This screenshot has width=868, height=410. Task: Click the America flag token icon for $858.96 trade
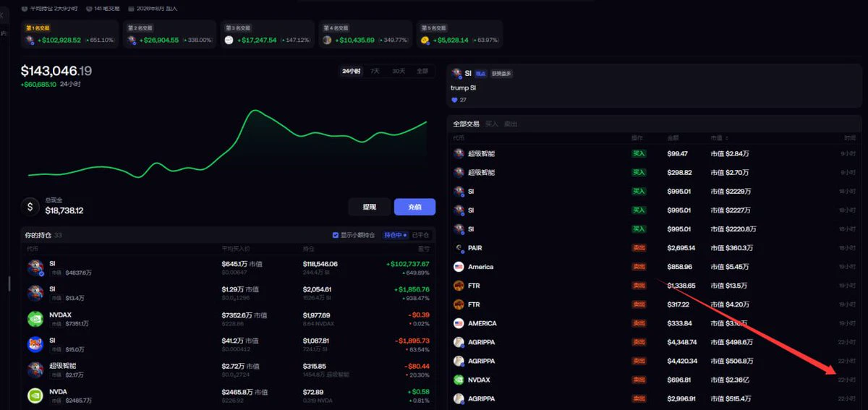(x=458, y=267)
